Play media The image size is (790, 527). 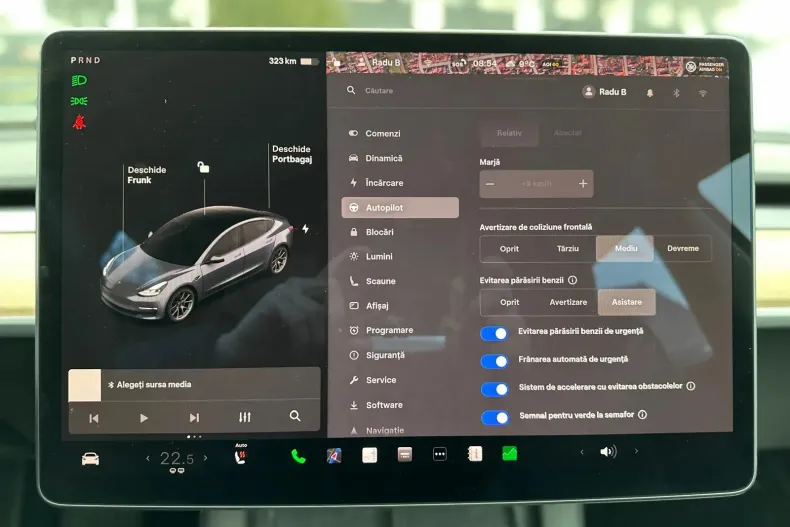click(144, 418)
